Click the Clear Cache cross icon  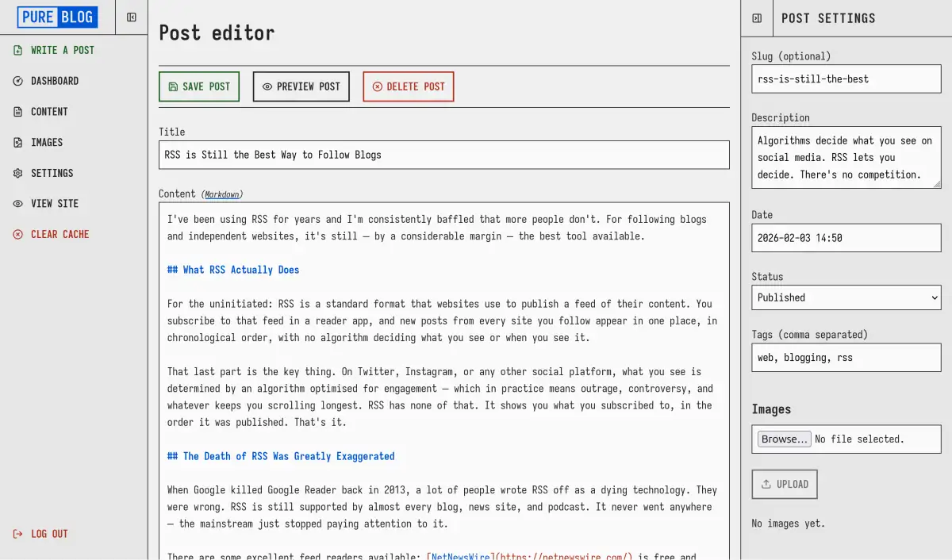click(17, 235)
